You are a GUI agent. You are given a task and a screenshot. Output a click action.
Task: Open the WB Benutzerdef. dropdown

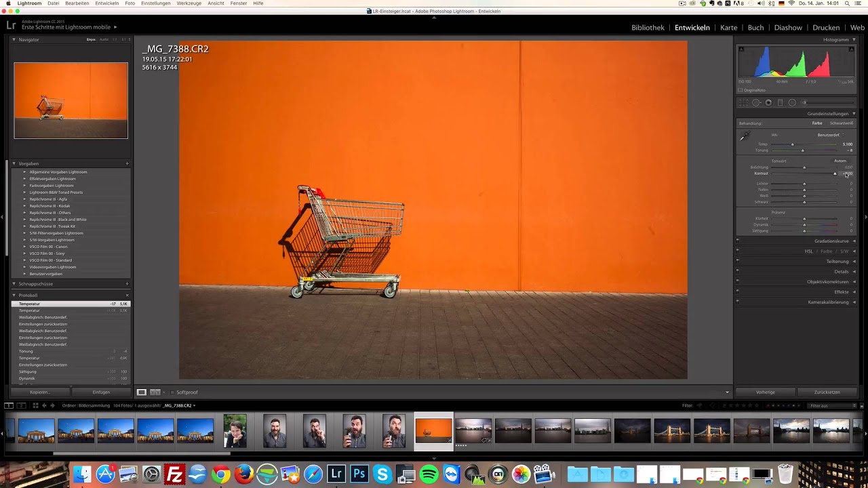pyautogui.click(x=831, y=135)
